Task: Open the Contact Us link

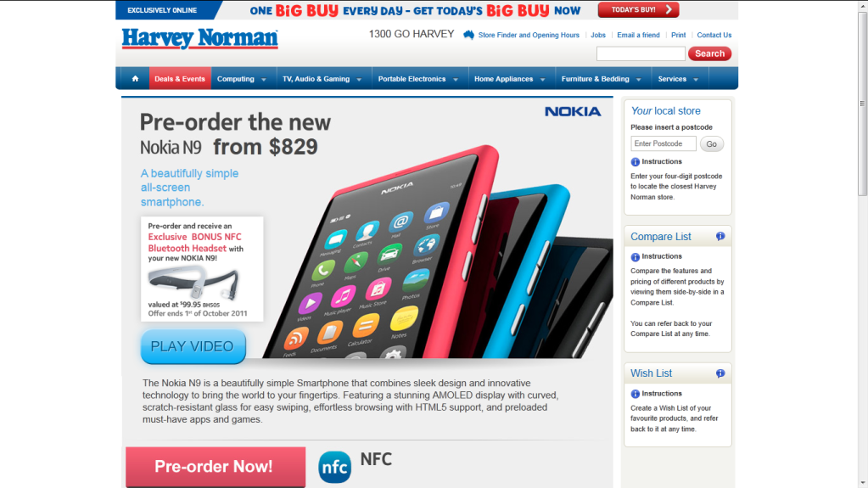Action: coord(714,35)
